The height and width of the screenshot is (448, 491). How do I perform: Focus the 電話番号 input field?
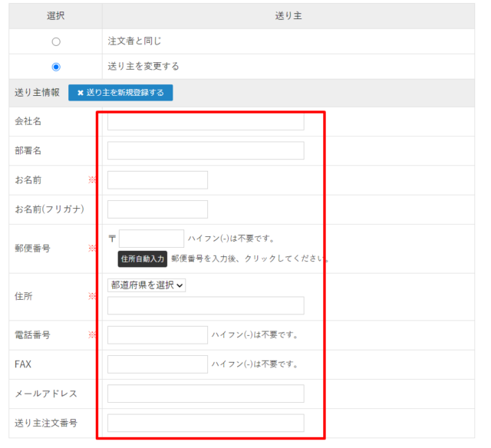click(157, 335)
